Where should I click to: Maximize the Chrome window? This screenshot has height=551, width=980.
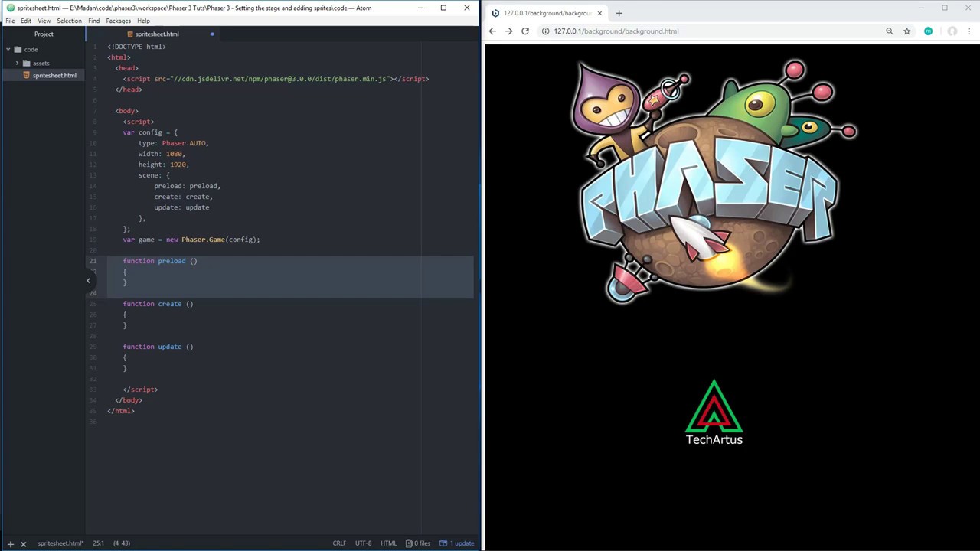[x=945, y=8]
